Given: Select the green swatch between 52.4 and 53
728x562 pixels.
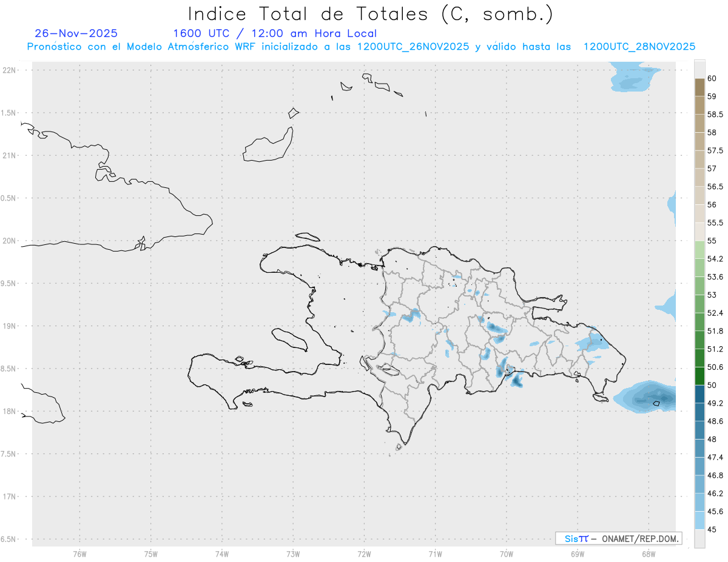Looking at the screenshot, I should 699,304.
